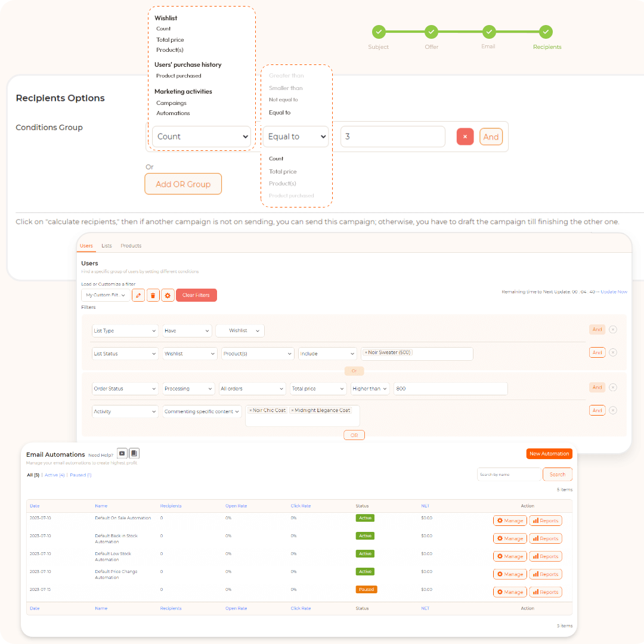The width and height of the screenshot is (644, 644).
Task: Click the Recipients step checkmark circle
Action: (546, 32)
